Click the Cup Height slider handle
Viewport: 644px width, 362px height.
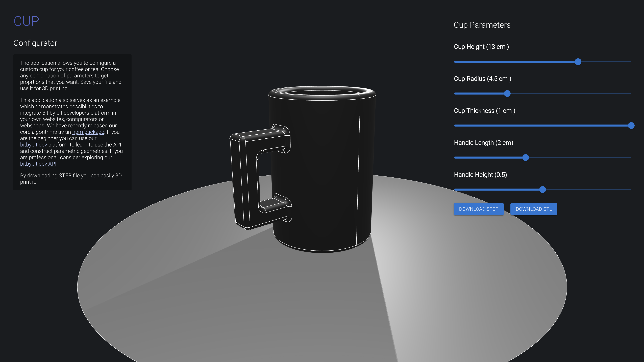[x=578, y=62]
